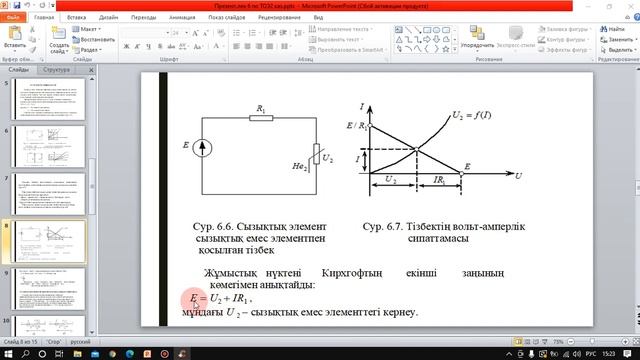Click the columns icon in paragraph group

point(285,47)
